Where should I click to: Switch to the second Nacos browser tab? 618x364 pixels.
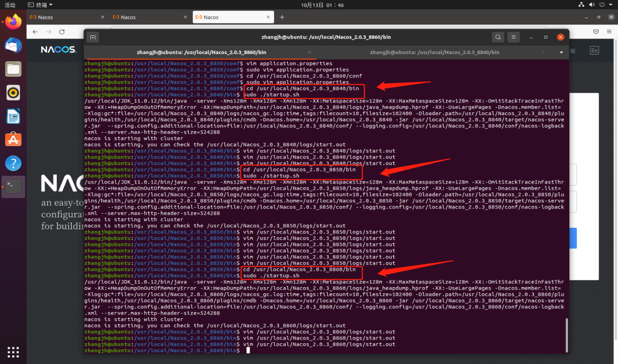[150, 17]
